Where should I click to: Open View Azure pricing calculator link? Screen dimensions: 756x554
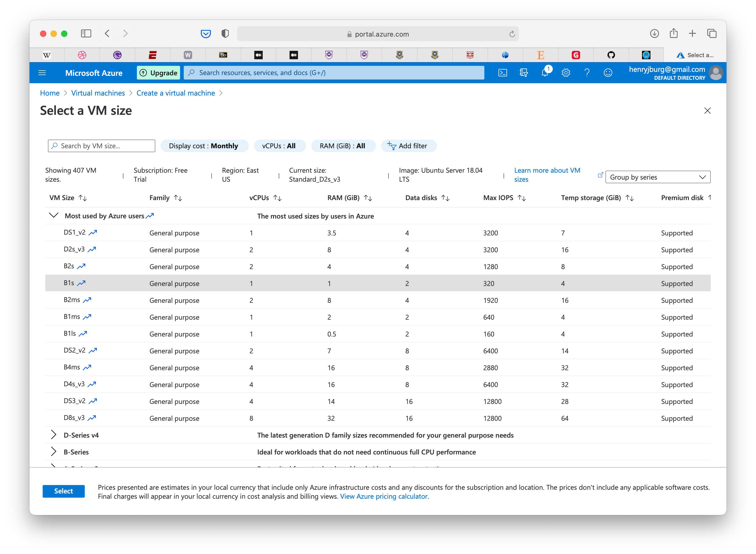tap(384, 496)
